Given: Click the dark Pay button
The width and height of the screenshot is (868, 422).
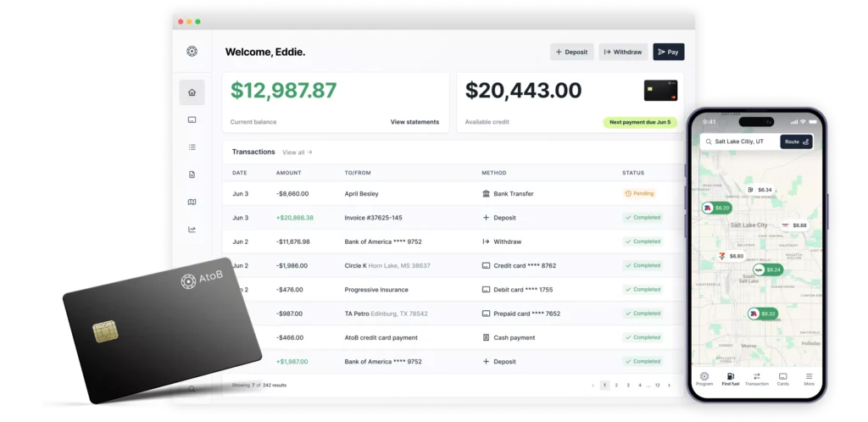Looking at the screenshot, I should point(668,52).
